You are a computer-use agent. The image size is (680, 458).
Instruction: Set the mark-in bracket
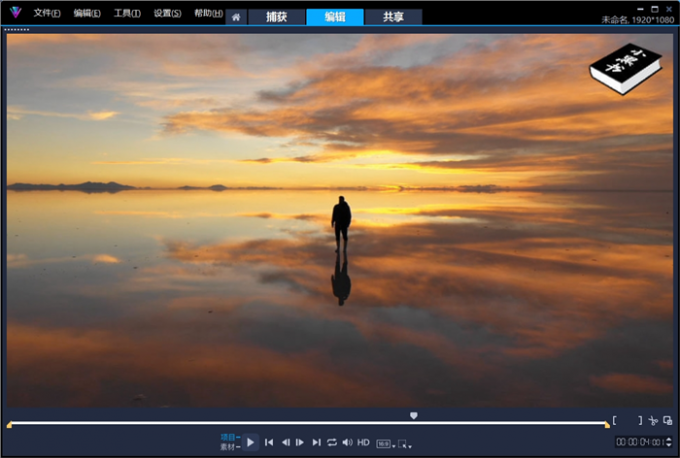point(616,421)
